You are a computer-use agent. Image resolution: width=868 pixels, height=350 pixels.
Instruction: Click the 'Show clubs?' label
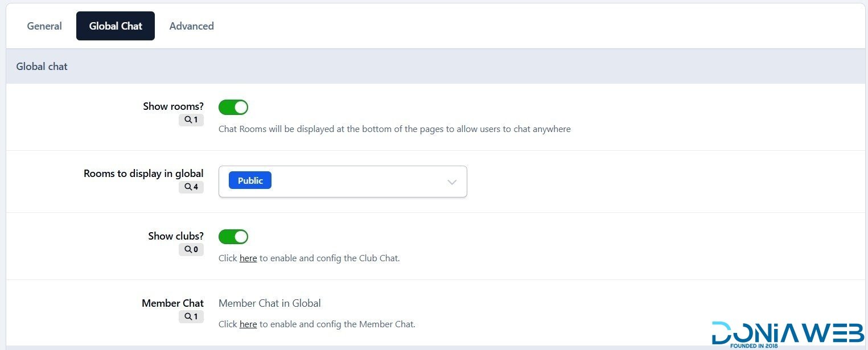pos(176,236)
